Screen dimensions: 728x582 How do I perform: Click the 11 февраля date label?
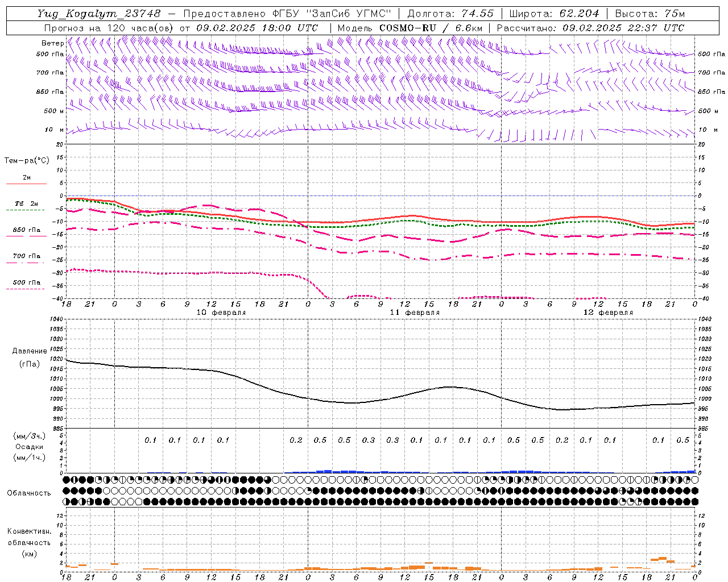pos(415,313)
